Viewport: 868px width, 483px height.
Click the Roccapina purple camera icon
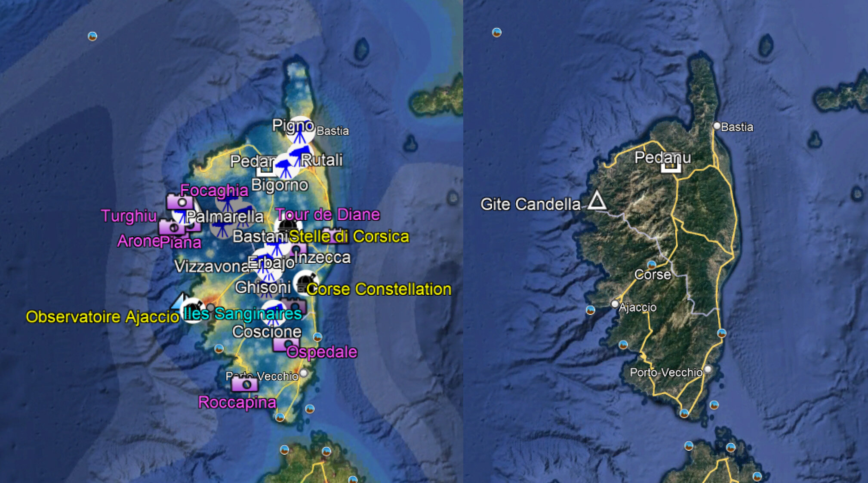point(245,384)
